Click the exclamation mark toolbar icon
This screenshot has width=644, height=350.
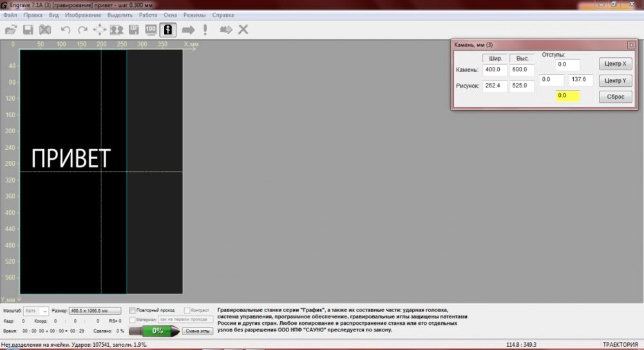(x=205, y=30)
